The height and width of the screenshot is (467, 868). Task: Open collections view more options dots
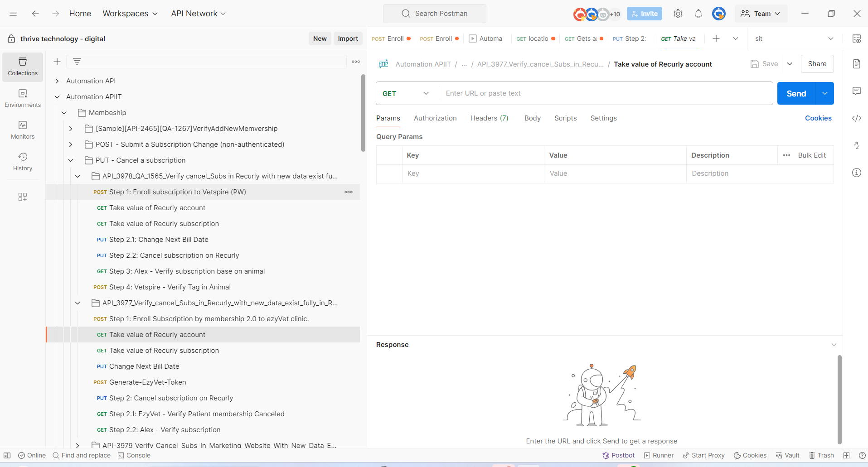[356, 62]
